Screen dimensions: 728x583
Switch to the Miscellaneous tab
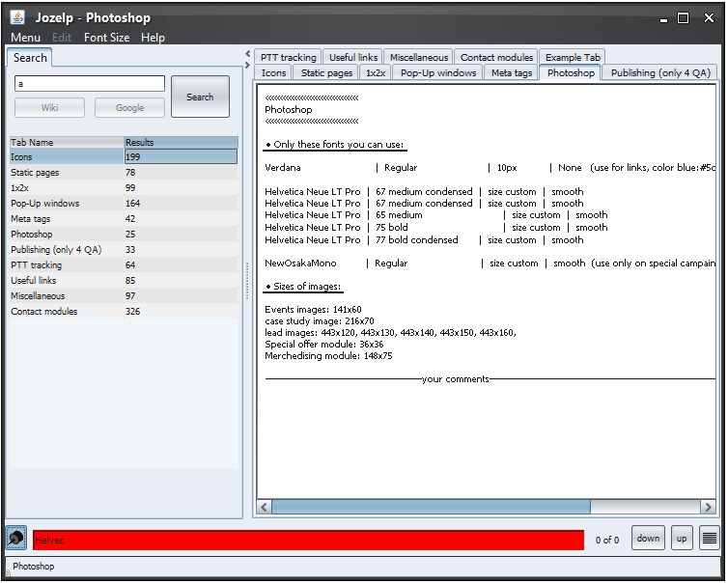point(419,57)
